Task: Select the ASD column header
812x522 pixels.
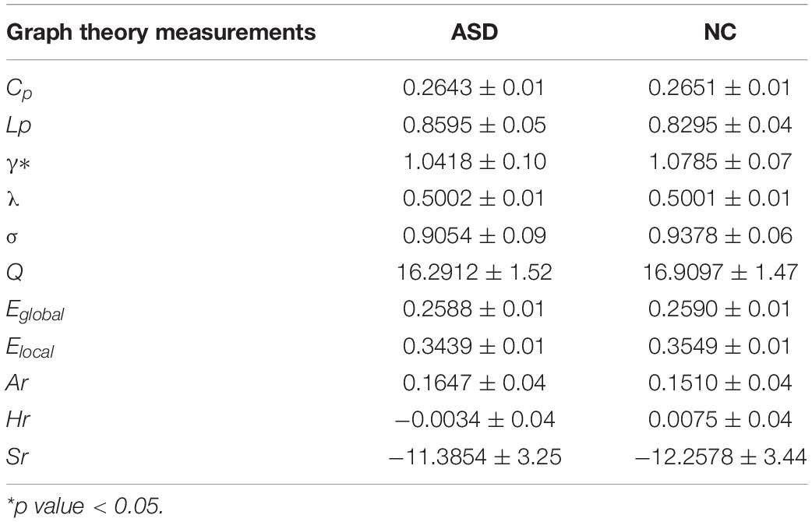Action: pyautogui.click(x=475, y=33)
